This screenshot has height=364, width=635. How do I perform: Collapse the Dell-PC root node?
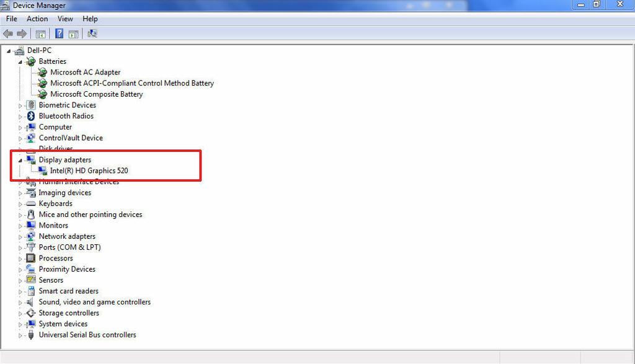[9, 51]
